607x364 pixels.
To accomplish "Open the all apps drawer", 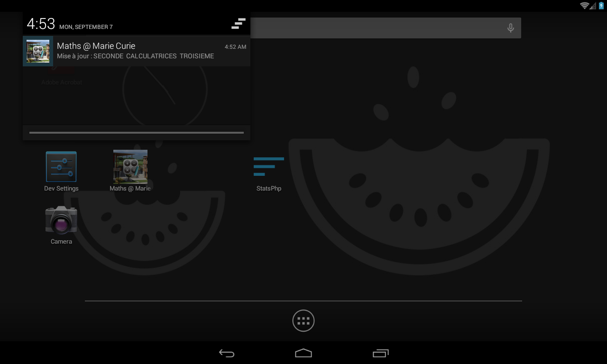I will 303,321.
